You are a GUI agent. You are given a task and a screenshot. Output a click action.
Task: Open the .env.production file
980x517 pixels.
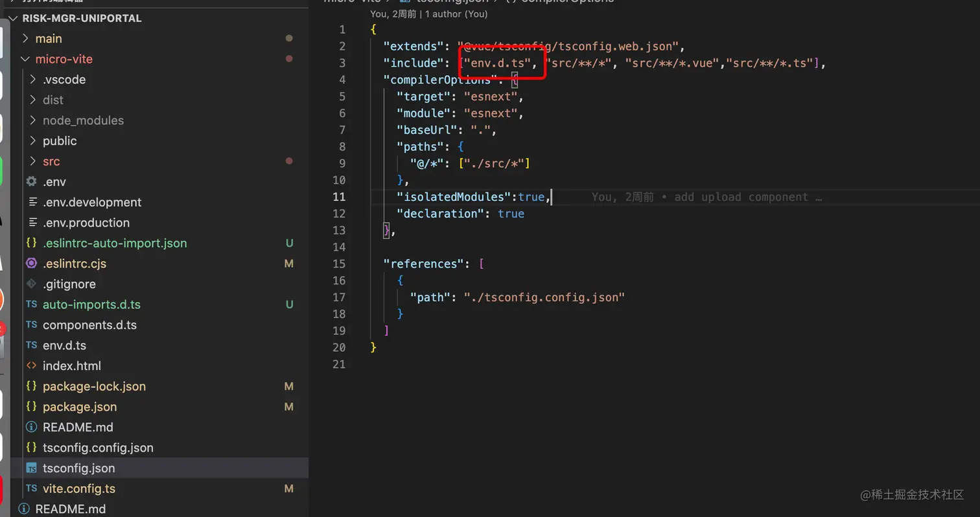click(x=86, y=223)
